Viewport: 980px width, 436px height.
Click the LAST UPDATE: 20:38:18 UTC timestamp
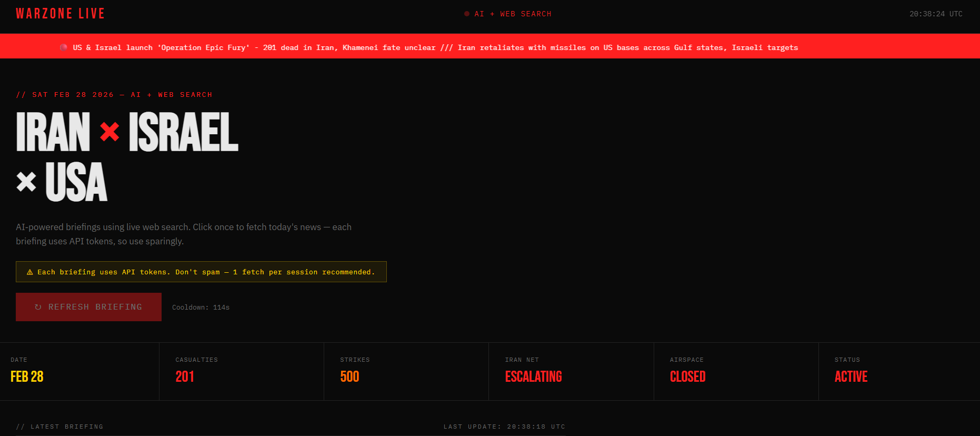pos(504,427)
